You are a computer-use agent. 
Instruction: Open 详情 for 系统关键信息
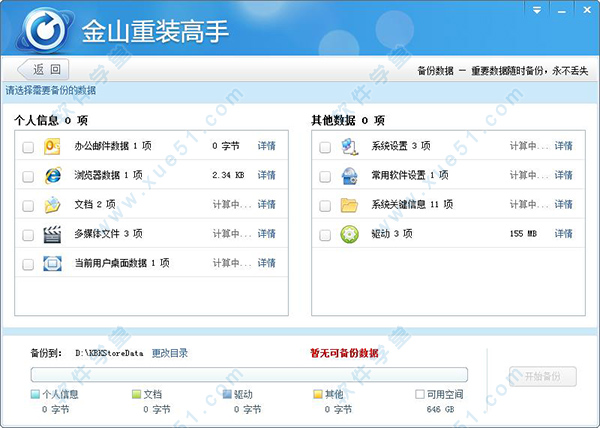click(564, 204)
